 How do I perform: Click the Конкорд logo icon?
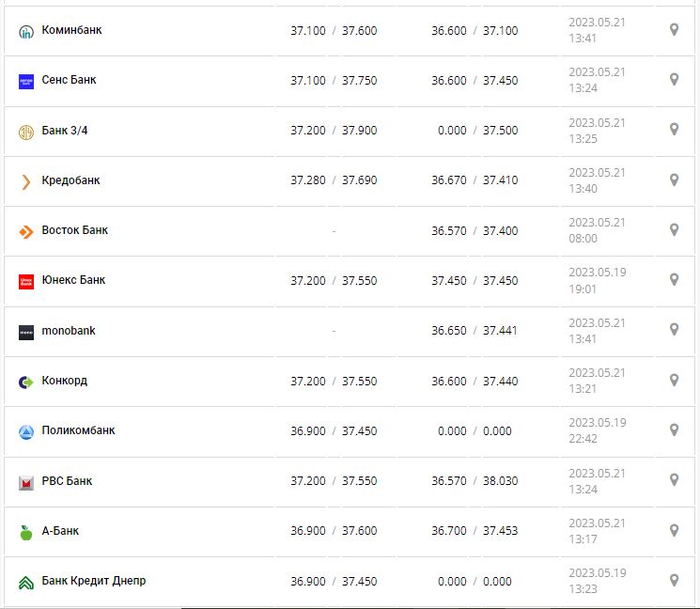pyautogui.click(x=26, y=382)
